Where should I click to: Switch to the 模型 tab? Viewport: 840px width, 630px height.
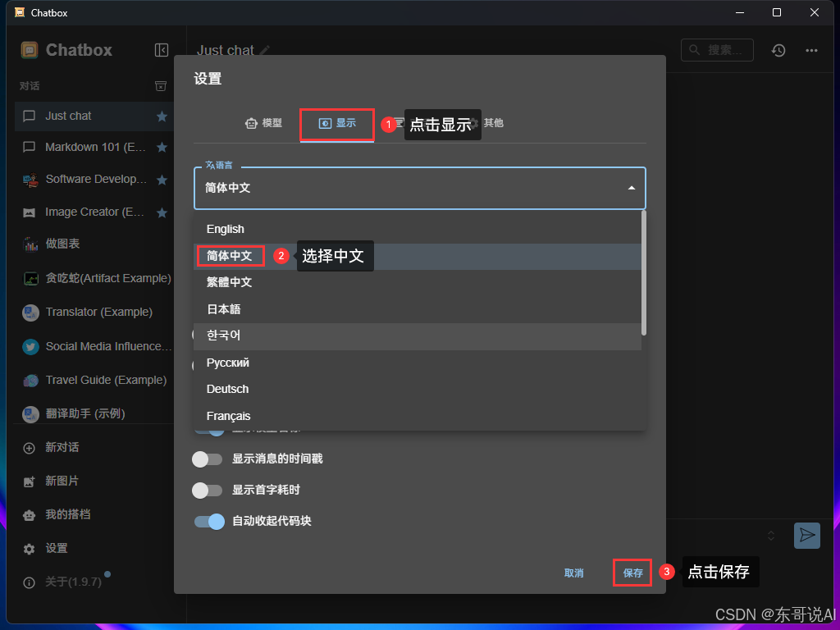tap(263, 123)
